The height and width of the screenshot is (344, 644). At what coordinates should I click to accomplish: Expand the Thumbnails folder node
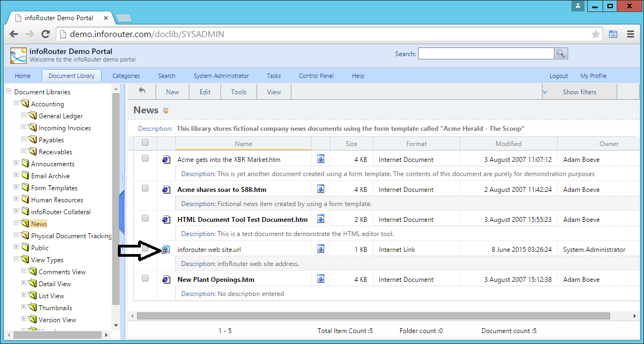click(24, 306)
